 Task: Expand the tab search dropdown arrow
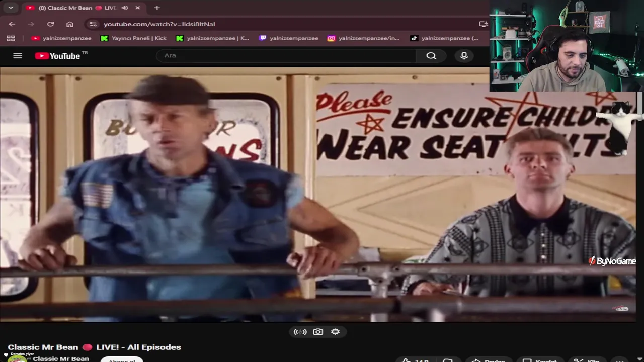pos(10,8)
